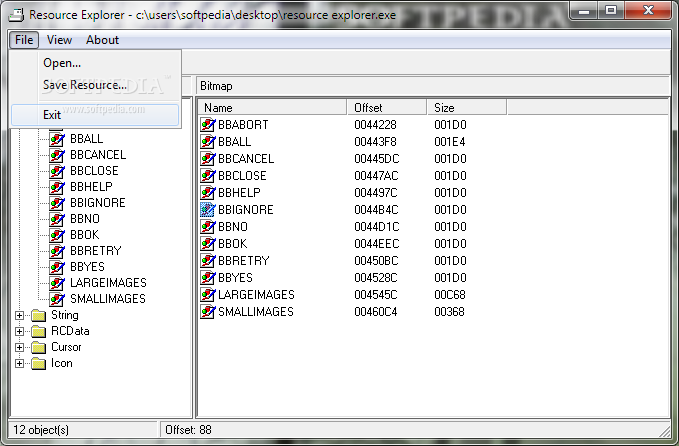Click the BBOK bitmap icon in list
The image size is (679, 446).
pos(208,243)
